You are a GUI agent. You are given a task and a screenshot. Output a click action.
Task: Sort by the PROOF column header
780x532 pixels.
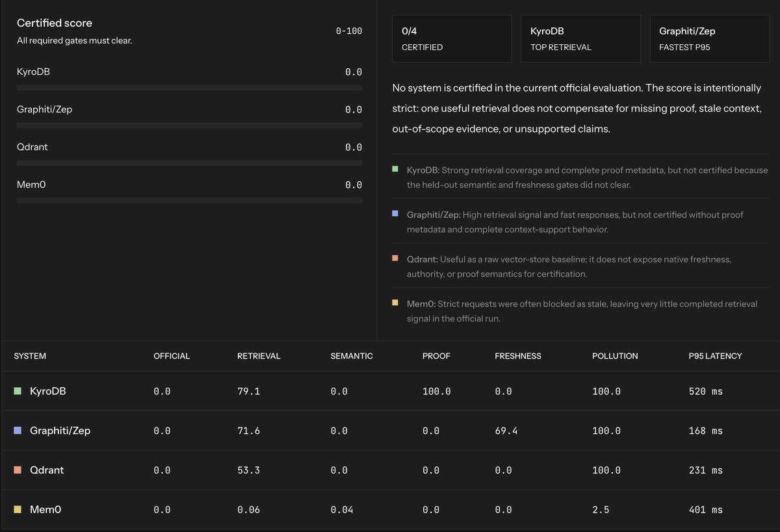click(x=436, y=356)
